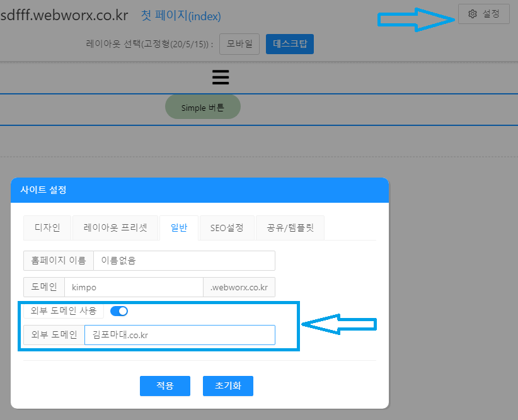
Task: Switch to the 디자인 tab
Action: 47,228
